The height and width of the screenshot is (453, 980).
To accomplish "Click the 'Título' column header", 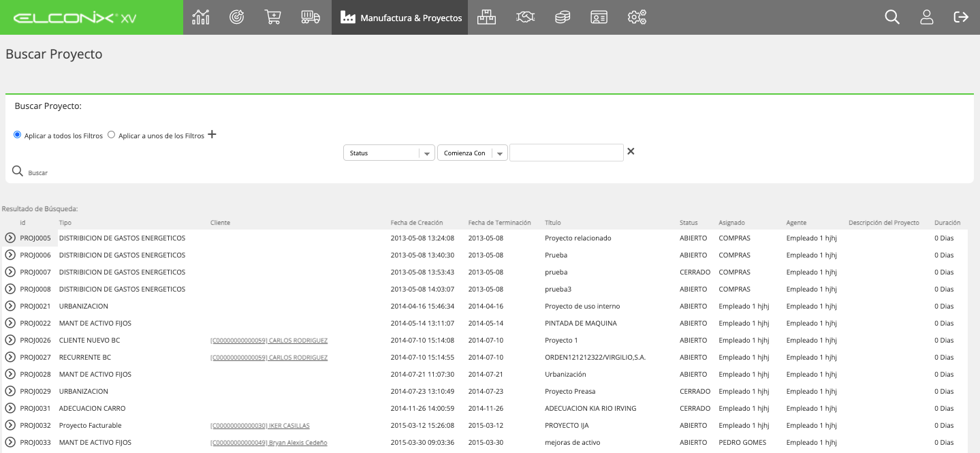I will 553,223.
